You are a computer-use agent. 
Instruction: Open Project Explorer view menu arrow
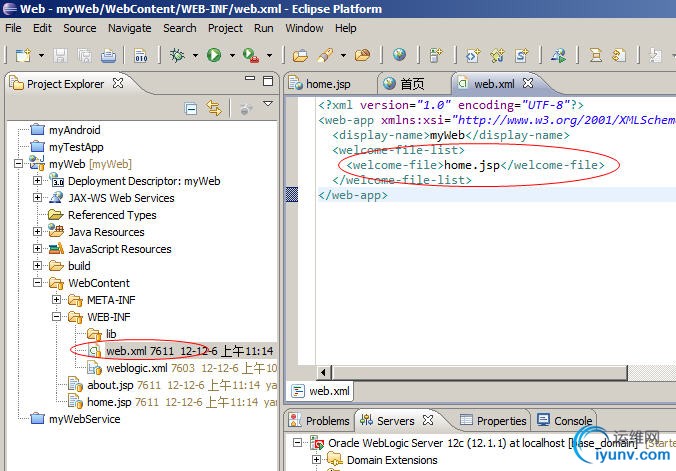point(268,105)
